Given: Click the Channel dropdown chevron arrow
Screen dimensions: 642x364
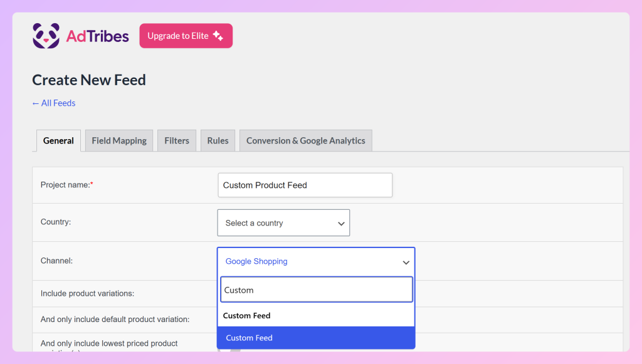Looking at the screenshot, I should coord(406,262).
